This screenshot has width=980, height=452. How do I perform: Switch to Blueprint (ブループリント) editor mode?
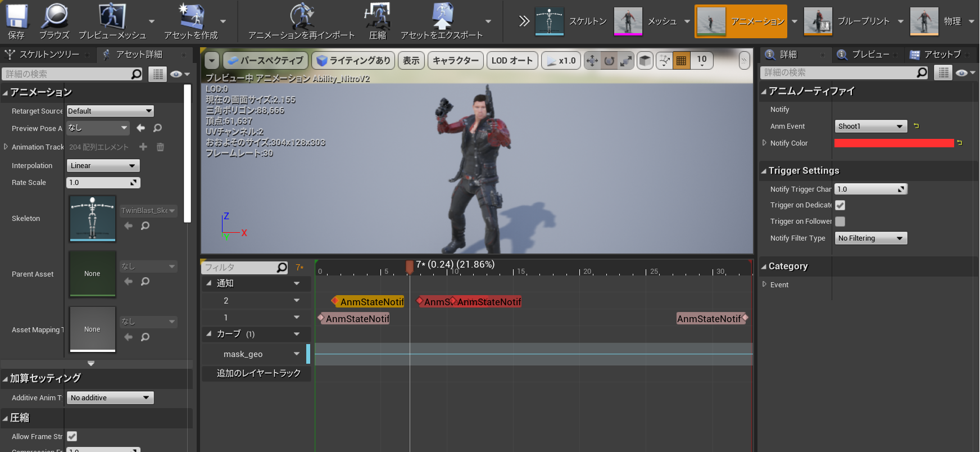pyautogui.click(x=847, y=21)
